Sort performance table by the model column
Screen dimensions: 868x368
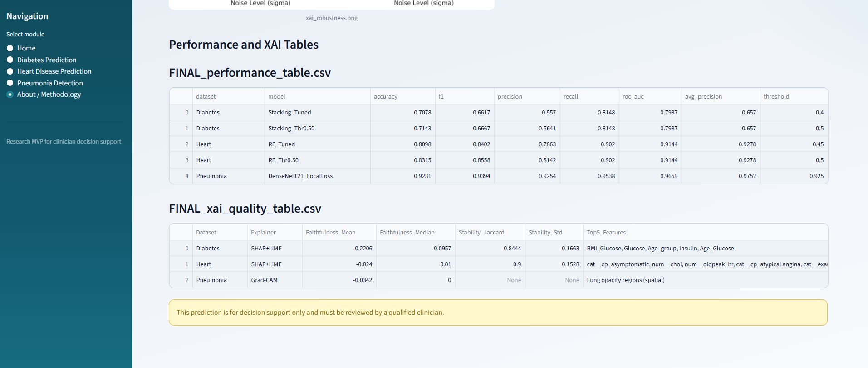(317, 96)
